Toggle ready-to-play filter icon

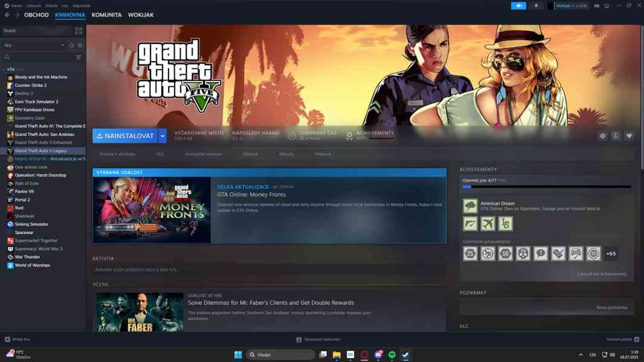80,45
